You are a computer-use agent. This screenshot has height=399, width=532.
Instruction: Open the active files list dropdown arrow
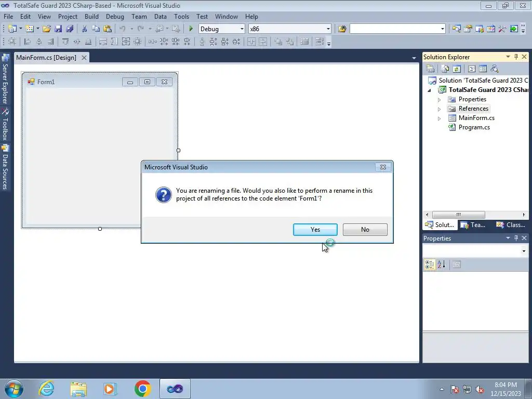tap(414, 58)
